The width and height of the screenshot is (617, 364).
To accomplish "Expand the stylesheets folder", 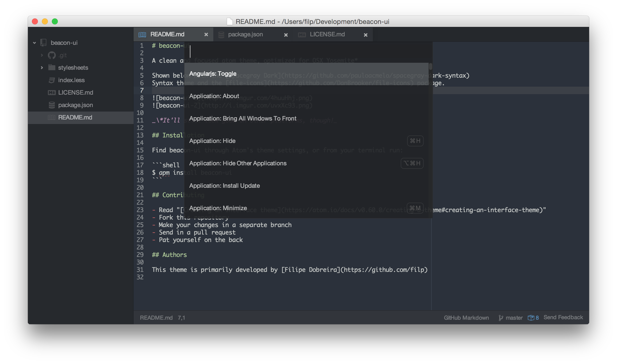I will coord(42,67).
